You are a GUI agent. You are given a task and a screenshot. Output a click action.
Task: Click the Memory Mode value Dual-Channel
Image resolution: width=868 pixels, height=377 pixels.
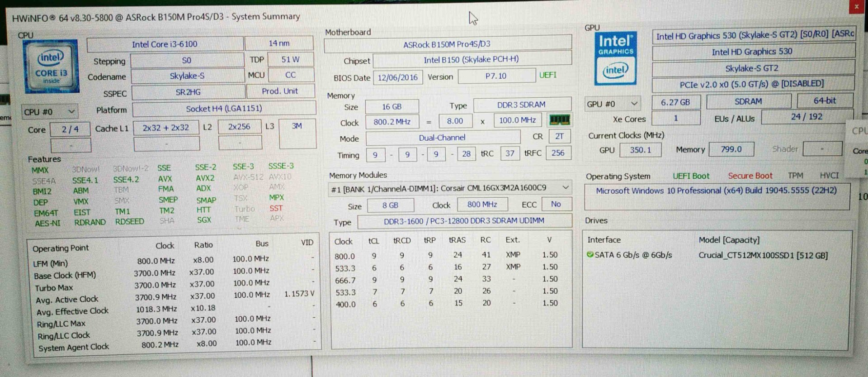coord(442,138)
